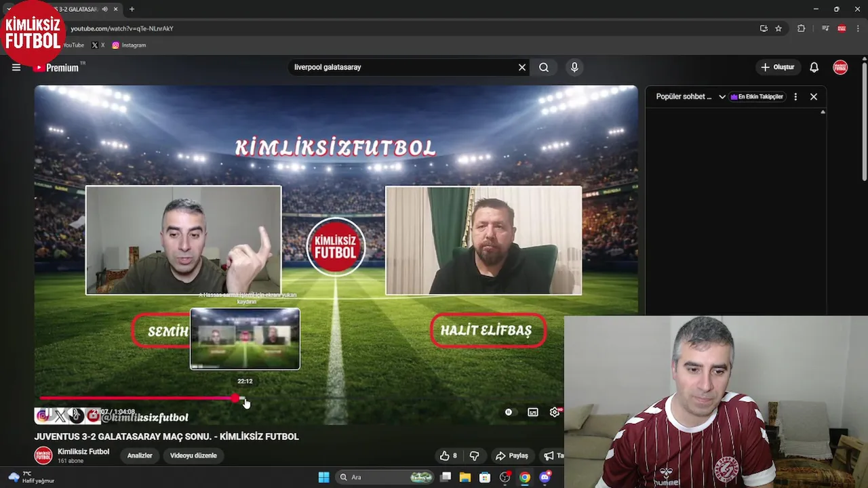
Task: Click the browser address bar URL
Action: (122, 28)
